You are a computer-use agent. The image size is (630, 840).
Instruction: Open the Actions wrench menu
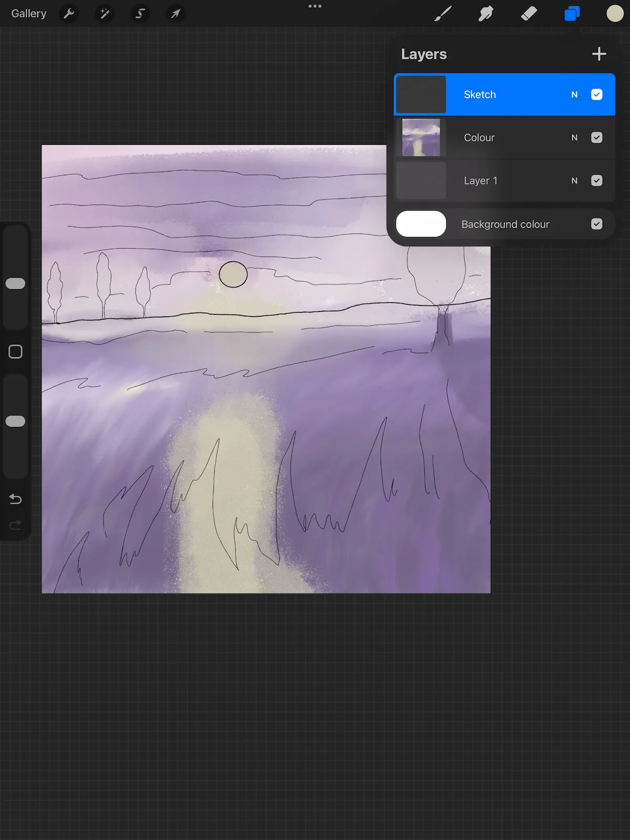69,14
